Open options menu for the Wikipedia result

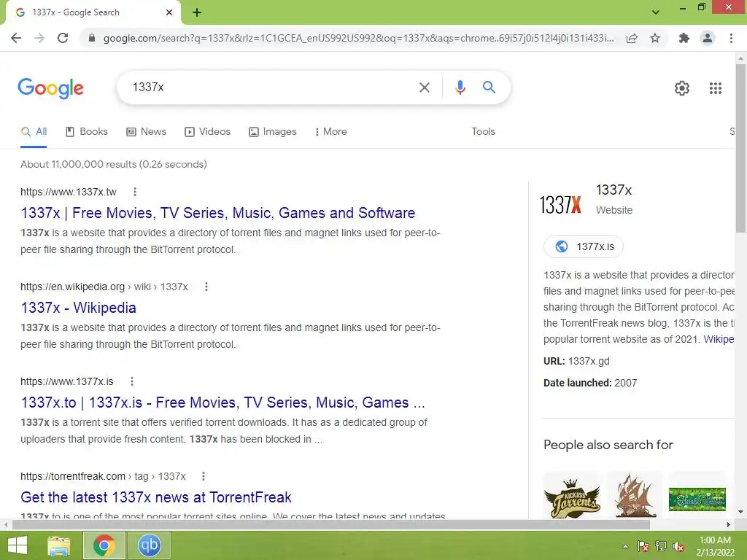206,287
